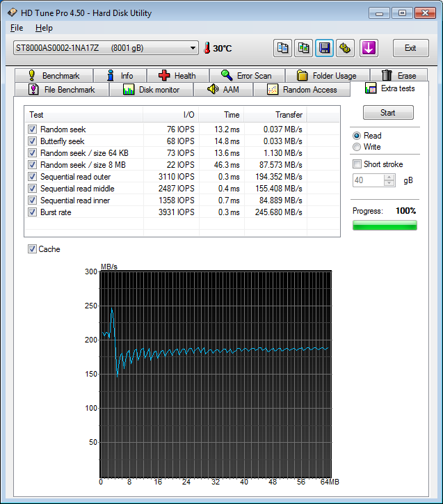Uncheck the Random seek test checkbox
The width and height of the screenshot is (443, 504).
[x=32, y=129]
